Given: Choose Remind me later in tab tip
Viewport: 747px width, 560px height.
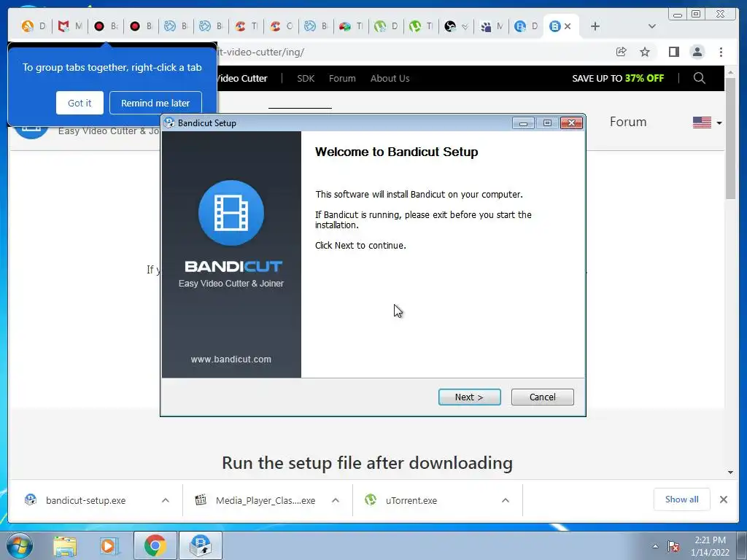Looking at the screenshot, I should pyautogui.click(x=155, y=103).
